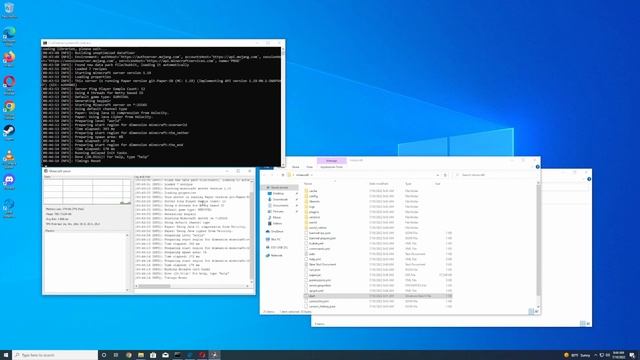Viewport: 640px width, 360px height.
Task: Open the address bar history dropdown
Action: (x=438, y=175)
